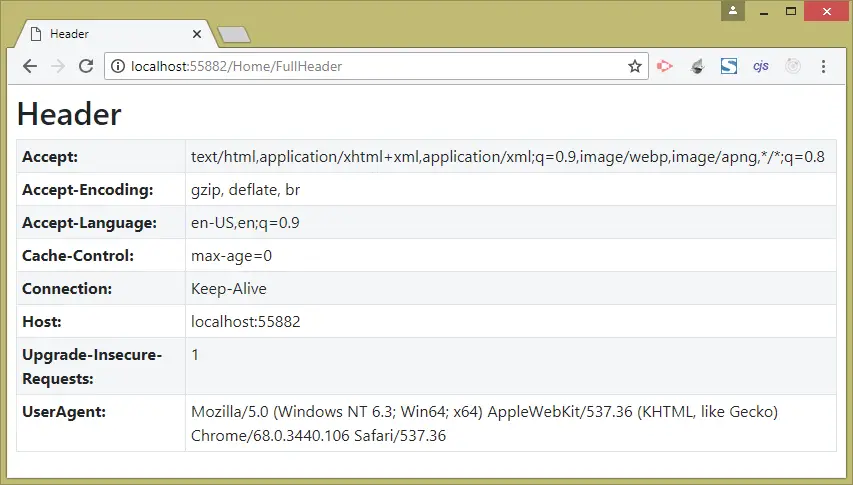Screen dimensions: 853x485
Task: Close the Header tab
Action: (x=197, y=34)
